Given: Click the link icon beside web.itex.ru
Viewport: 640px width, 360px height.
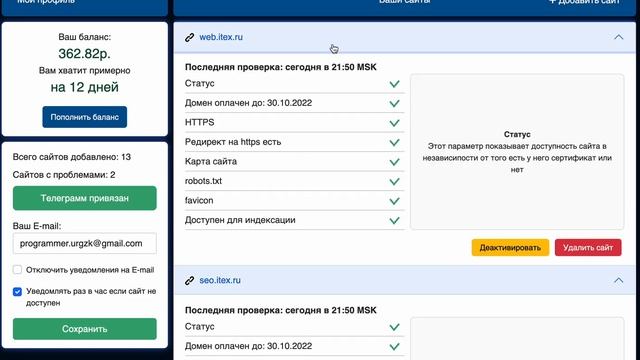Looking at the screenshot, I should pos(189,37).
